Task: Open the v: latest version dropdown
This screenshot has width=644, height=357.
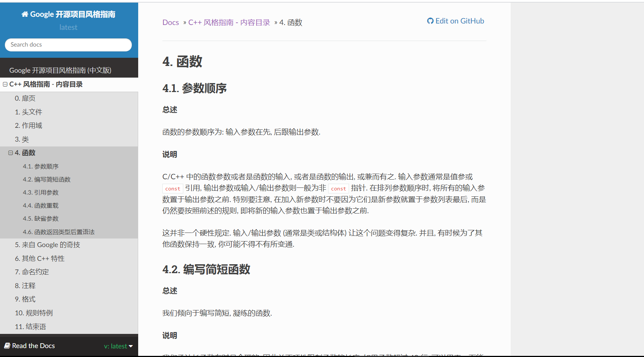Action: pyautogui.click(x=118, y=346)
